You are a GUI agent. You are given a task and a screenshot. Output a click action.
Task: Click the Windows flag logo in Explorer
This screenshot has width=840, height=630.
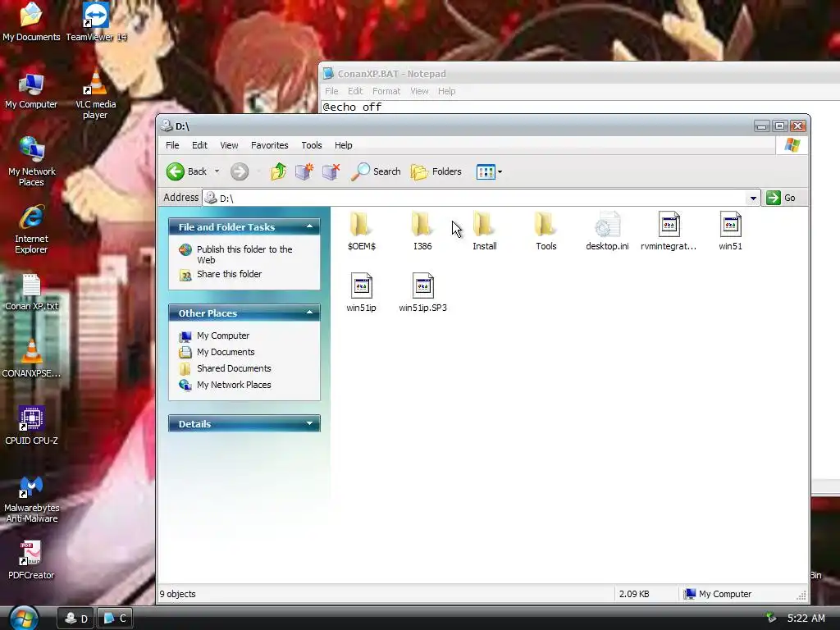coord(792,145)
